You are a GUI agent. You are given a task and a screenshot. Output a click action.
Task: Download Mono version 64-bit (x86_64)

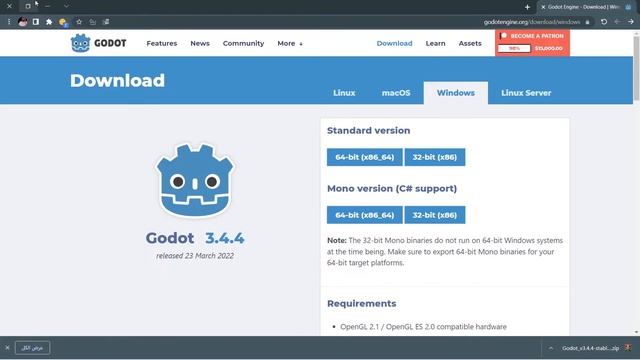coord(364,215)
